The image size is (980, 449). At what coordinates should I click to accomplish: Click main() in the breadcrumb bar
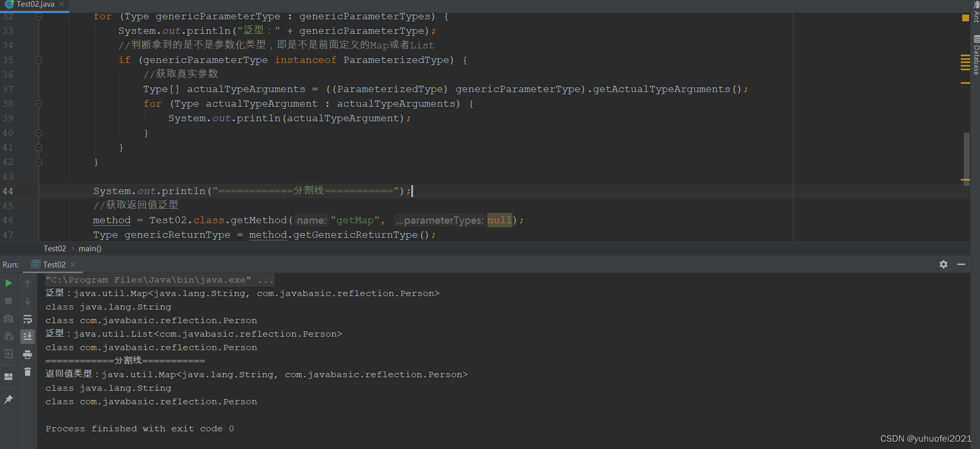[x=90, y=249]
